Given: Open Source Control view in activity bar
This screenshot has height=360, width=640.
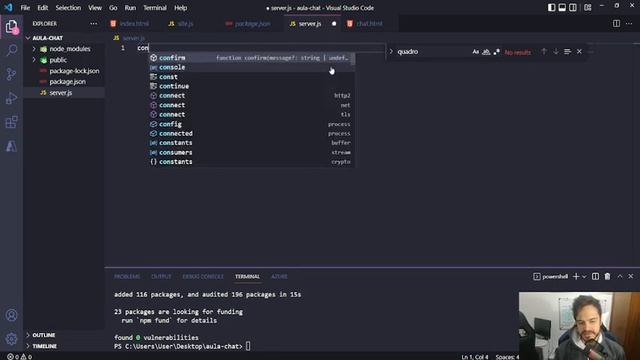Looking at the screenshot, I should point(11,74).
